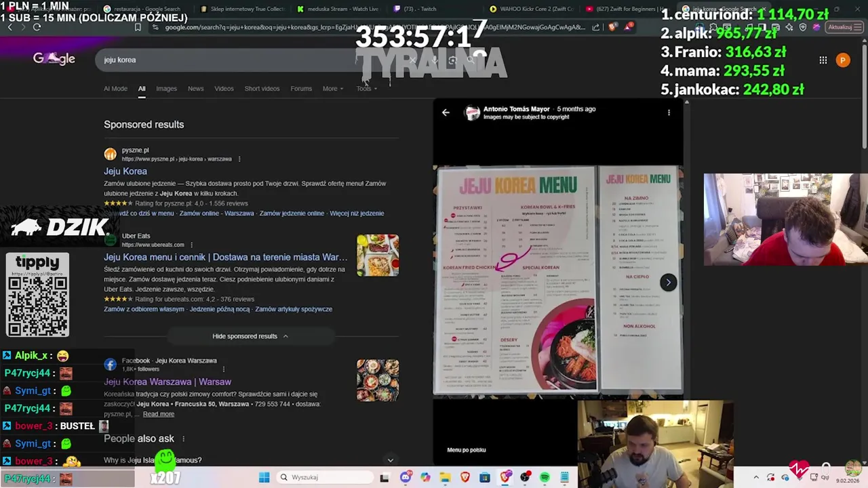The image size is (868, 488).
Task: Show hidden system tray icons chevron
Action: 756,478
